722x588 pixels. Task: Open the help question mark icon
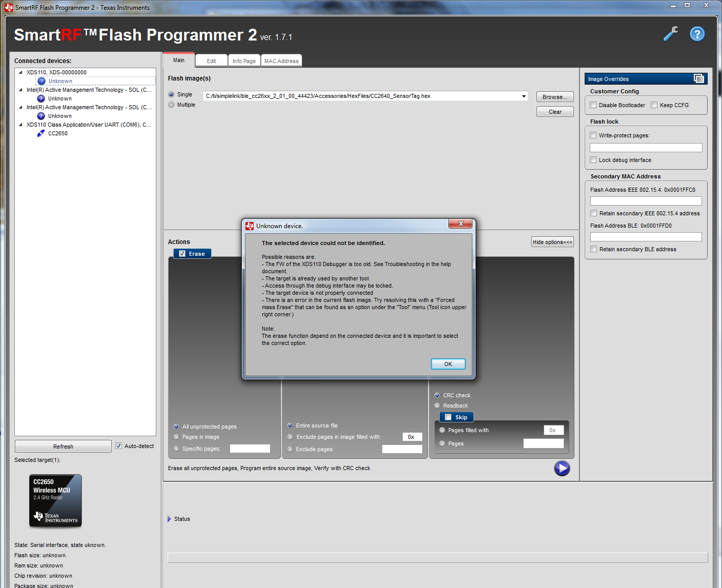[x=697, y=34]
